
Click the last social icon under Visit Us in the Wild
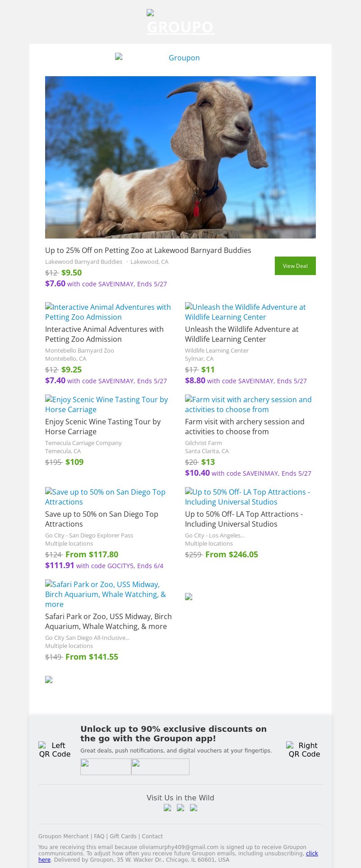coord(194,808)
